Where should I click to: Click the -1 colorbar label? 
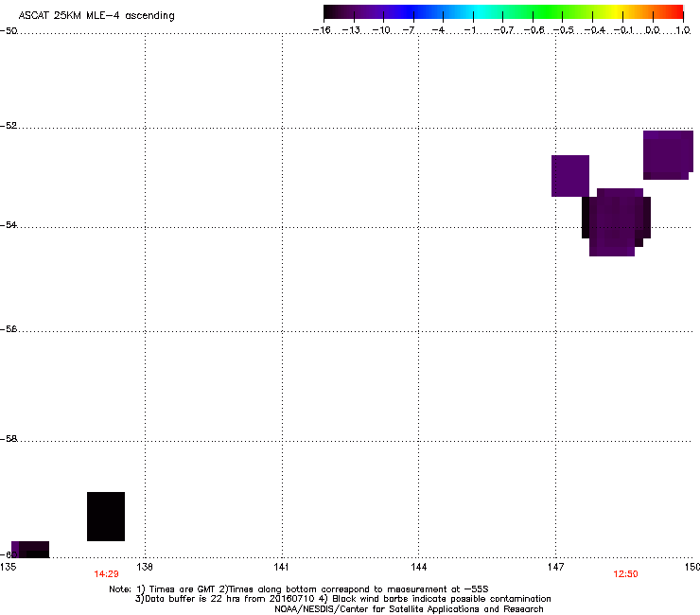coord(470,30)
